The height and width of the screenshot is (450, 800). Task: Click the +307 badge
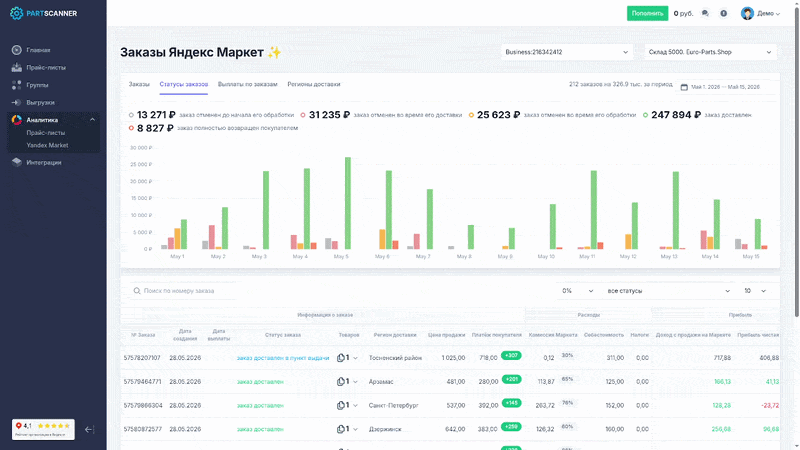(511, 355)
